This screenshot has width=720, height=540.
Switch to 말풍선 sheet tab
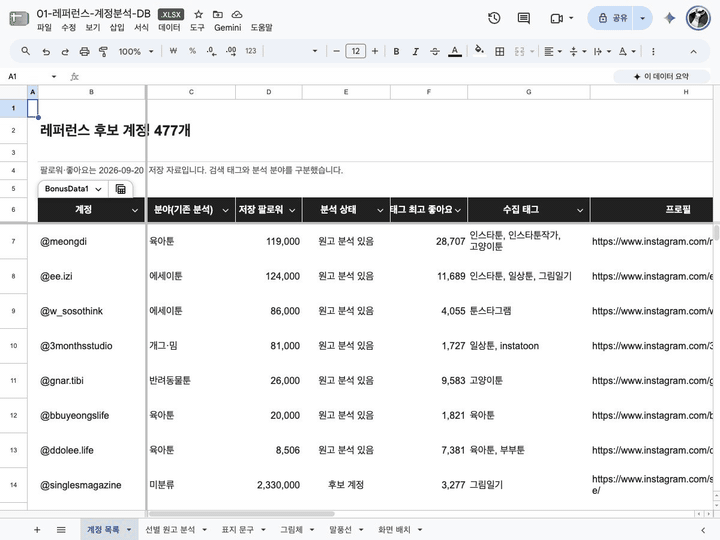(x=340, y=529)
